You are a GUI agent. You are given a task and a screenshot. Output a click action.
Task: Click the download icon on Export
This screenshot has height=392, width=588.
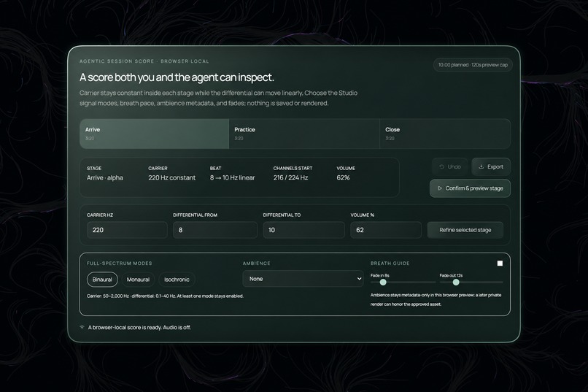(x=481, y=167)
